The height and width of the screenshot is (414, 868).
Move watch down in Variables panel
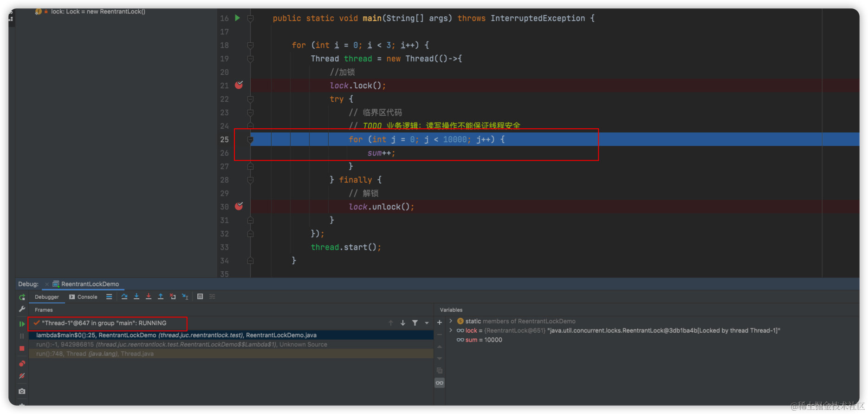click(440, 359)
